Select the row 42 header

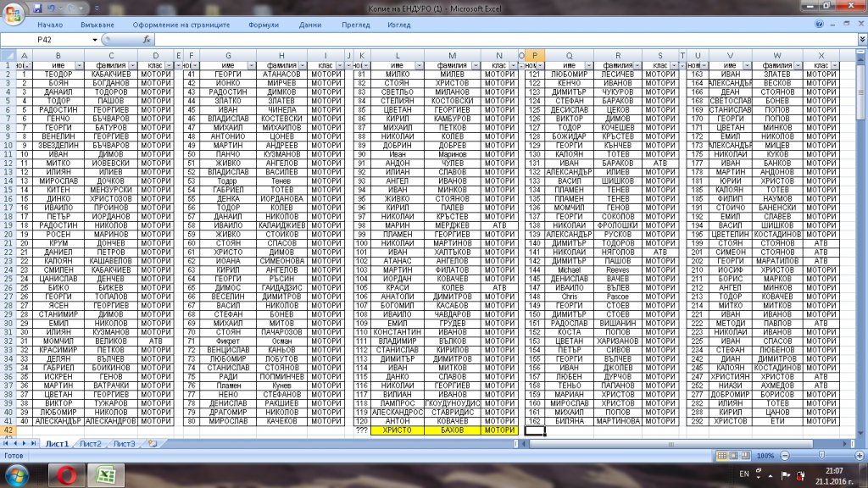[8, 430]
